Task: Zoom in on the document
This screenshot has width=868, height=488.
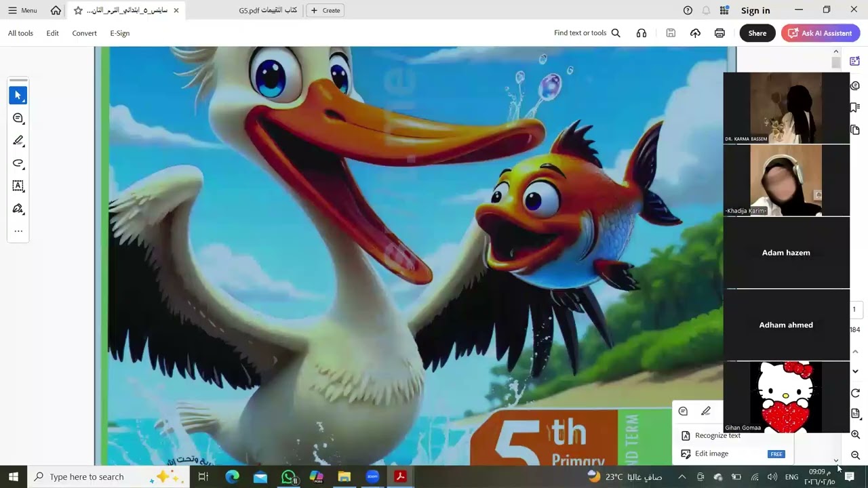Action: tap(855, 434)
